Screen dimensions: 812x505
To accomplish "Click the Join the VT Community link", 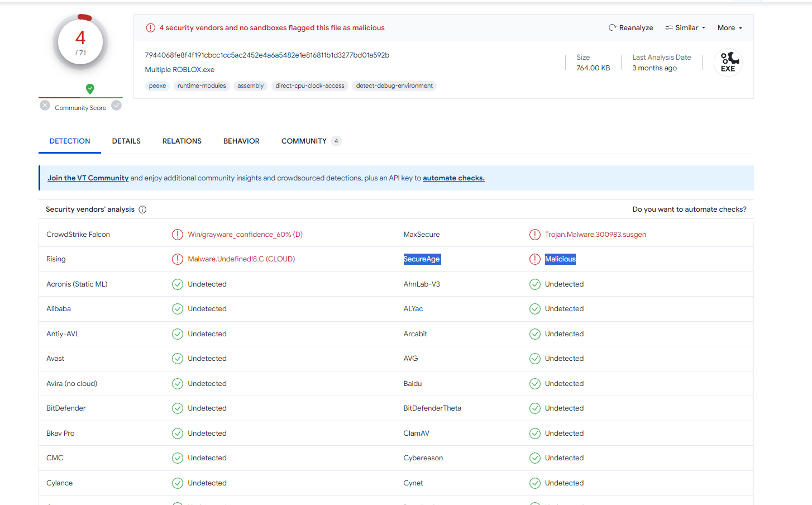I will tap(88, 178).
